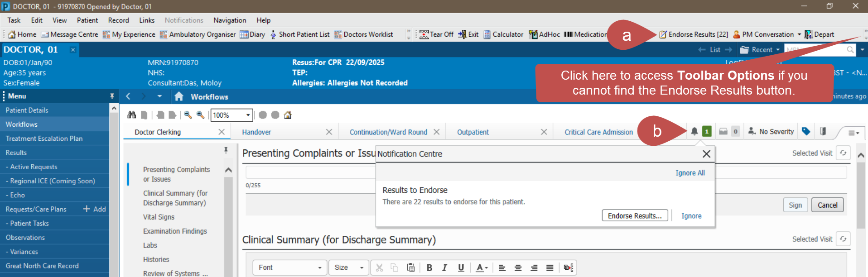Click the Ignore All link

(x=690, y=173)
